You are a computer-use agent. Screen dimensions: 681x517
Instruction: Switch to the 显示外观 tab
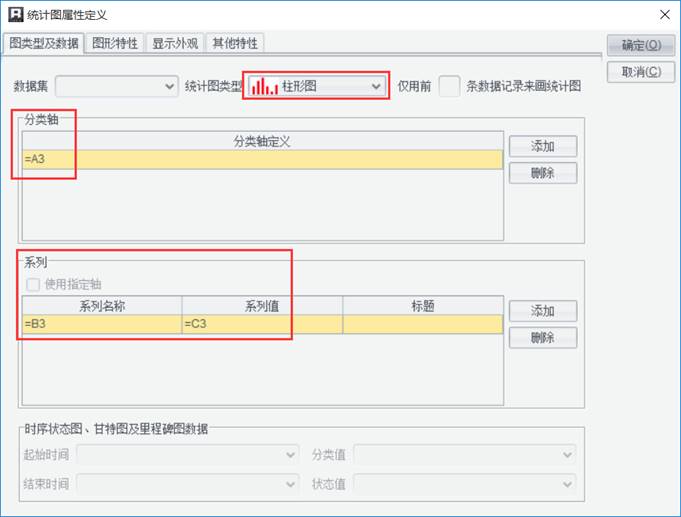[175, 43]
